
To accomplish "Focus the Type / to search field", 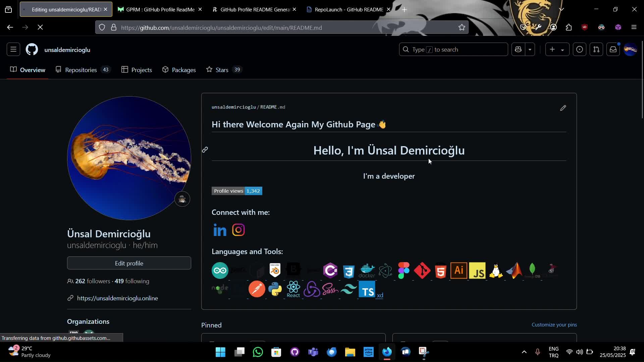I will pyautogui.click(x=453, y=50).
